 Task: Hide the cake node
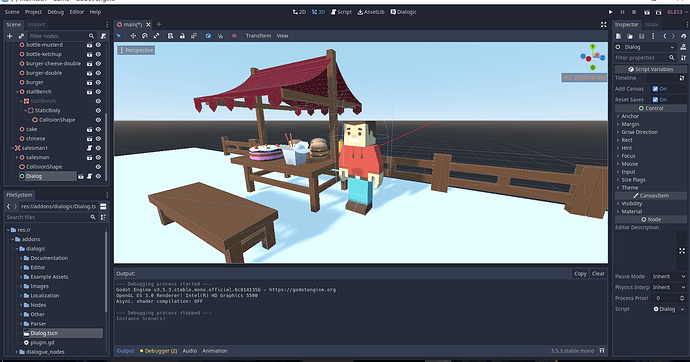(98, 129)
